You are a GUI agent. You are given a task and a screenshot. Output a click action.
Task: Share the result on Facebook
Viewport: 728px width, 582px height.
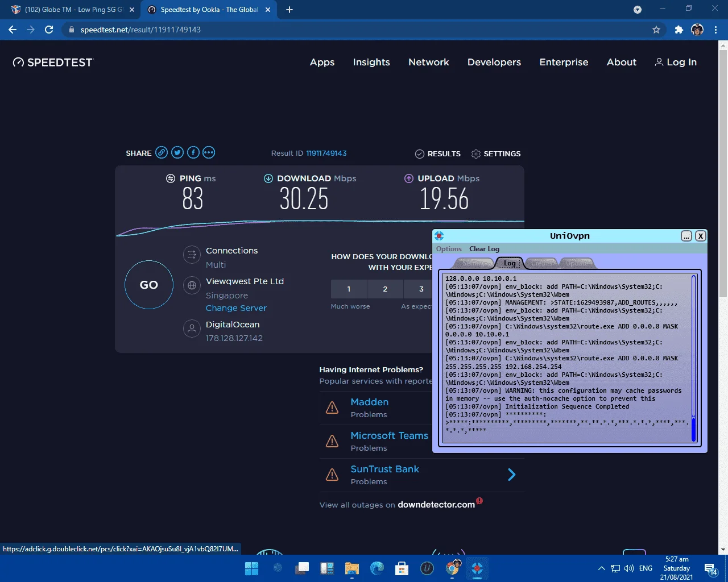193,152
